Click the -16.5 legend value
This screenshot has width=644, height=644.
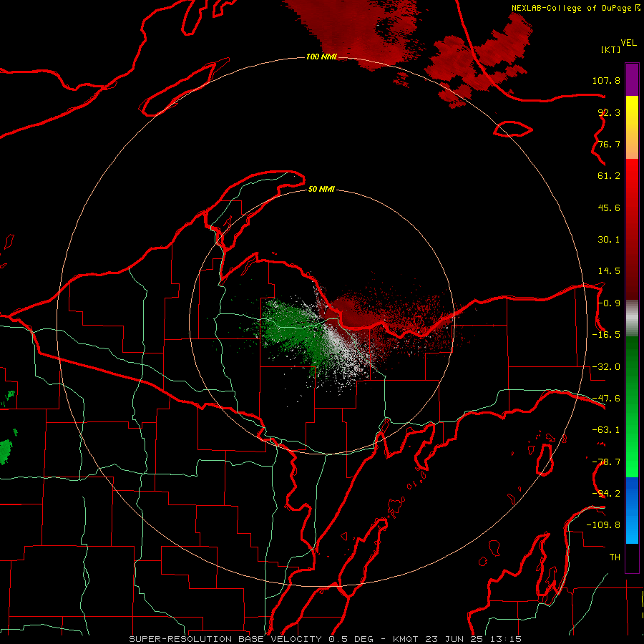coord(606,335)
